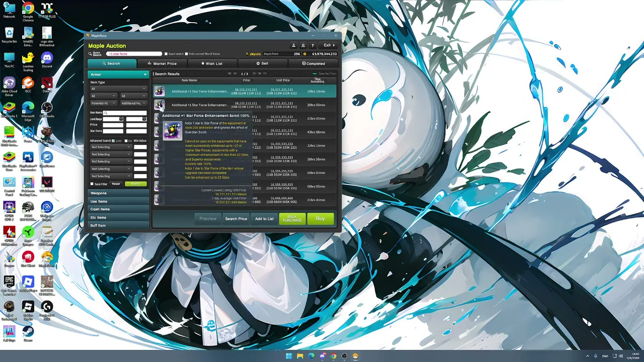This screenshot has height=362, width=644.
Task: Exit the Maple Auction
Action: [329, 45]
